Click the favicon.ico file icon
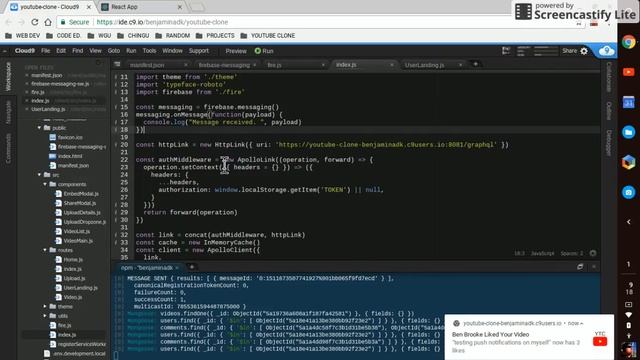Image resolution: width=640 pixels, height=360 pixels. coord(53,138)
